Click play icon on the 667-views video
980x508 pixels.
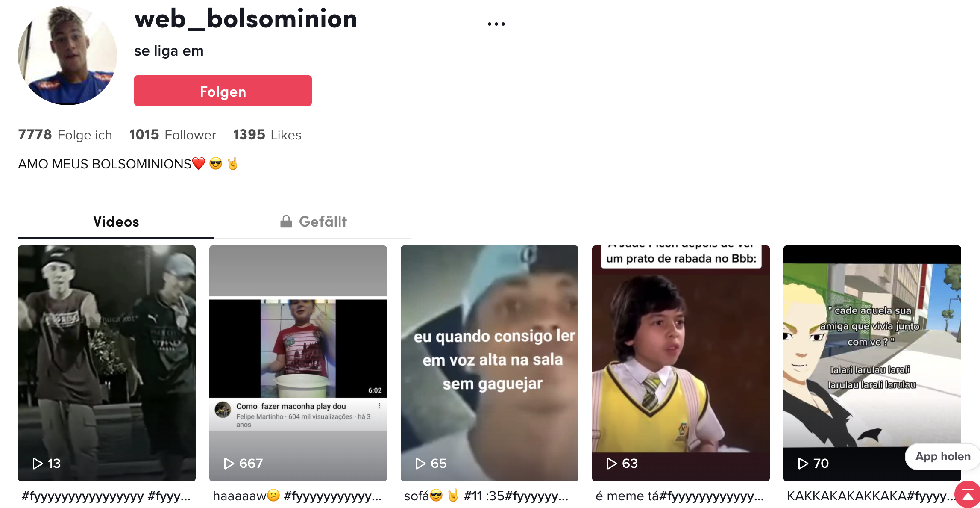229,463
